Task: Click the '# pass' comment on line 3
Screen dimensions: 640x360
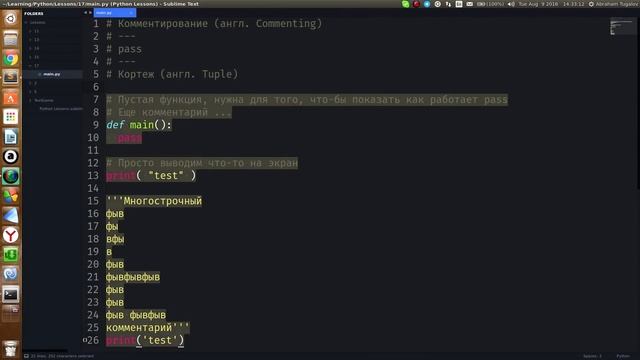Action: click(124, 49)
